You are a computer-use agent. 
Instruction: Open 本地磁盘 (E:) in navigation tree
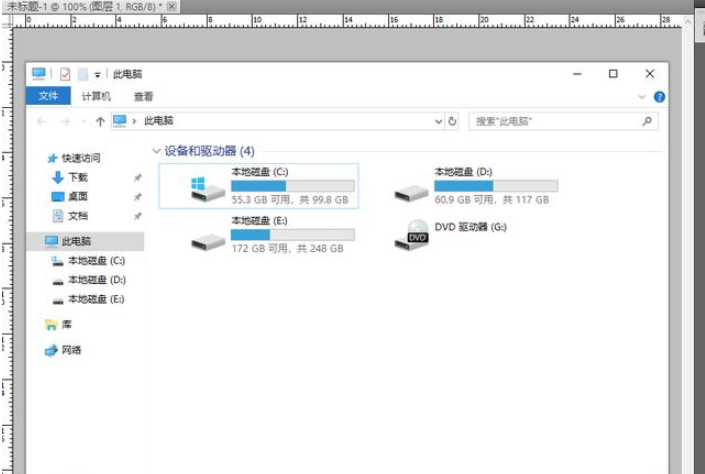point(96,300)
